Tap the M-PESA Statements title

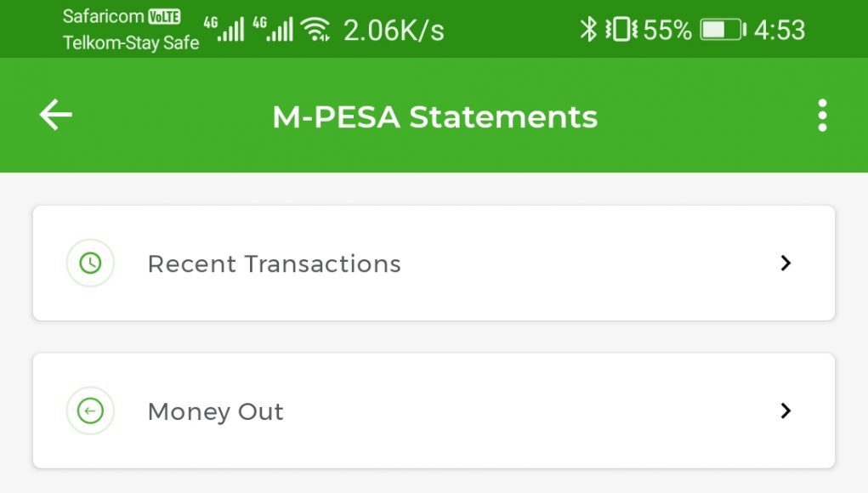(435, 116)
